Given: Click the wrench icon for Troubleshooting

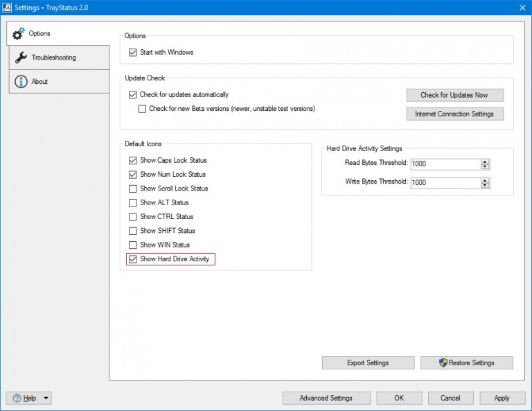Looking at the screenshot, I should (20, 58).
